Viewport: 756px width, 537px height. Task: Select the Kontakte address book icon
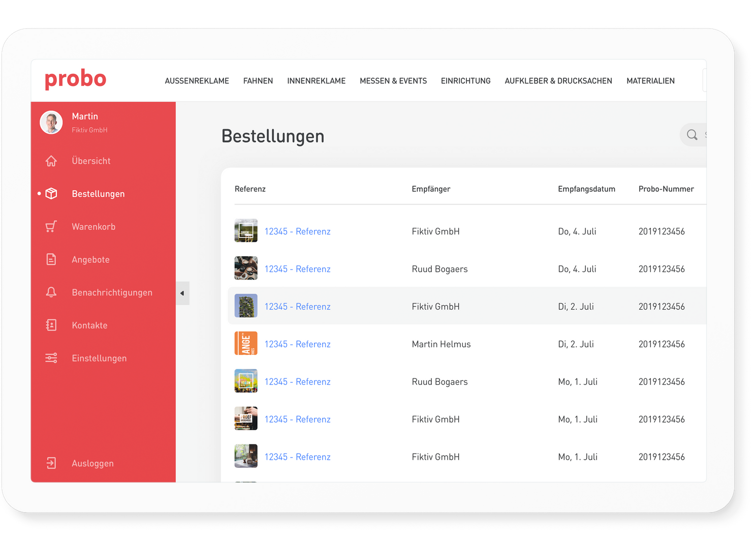(x=51, y=325)
